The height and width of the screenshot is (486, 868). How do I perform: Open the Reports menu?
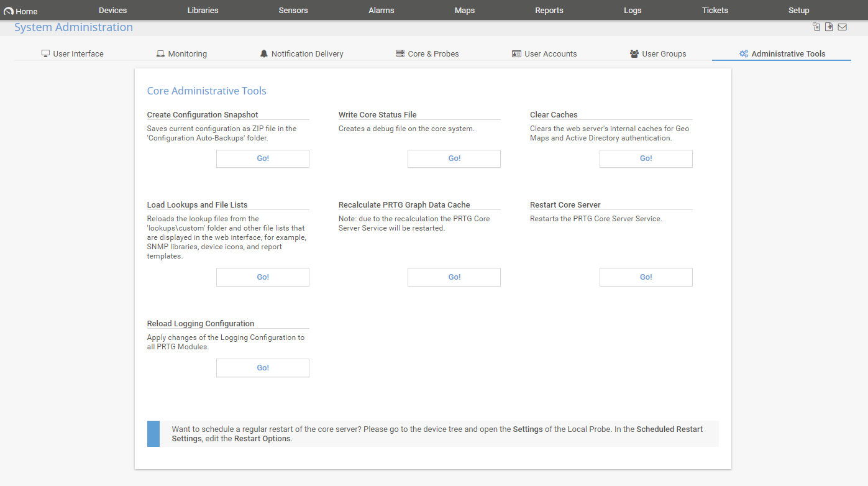point(549,10)
